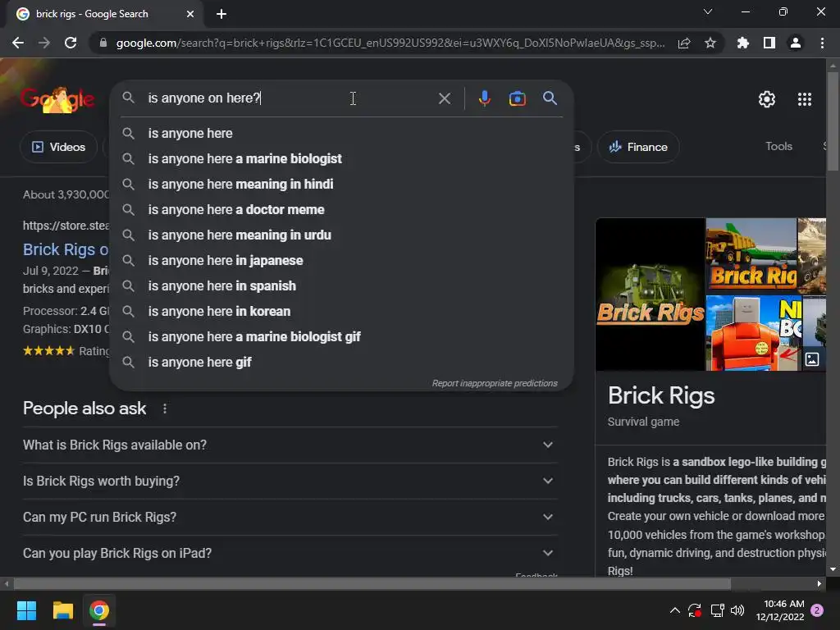Open the Chrome extensions puzzle icon

[x=743, y=43]
